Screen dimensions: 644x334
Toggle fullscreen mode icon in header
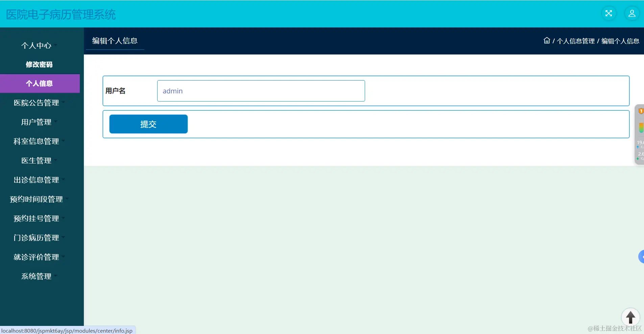tap(609, 14)
